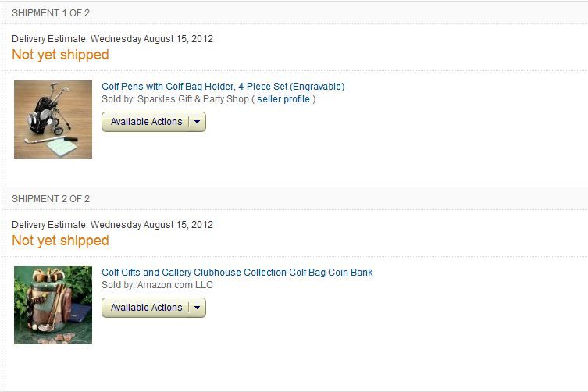Screen dimensions: 588x392
Task: Click the first shipment's Not yet shipped status
Action: click(60, 55)
